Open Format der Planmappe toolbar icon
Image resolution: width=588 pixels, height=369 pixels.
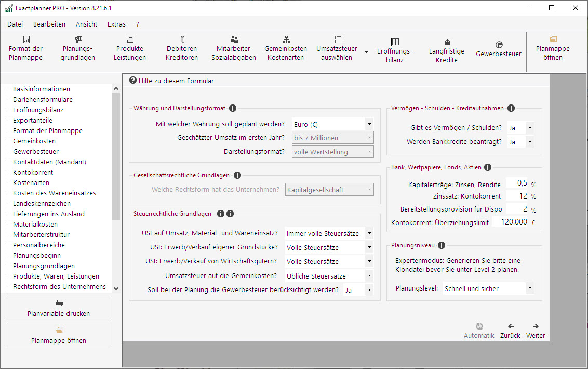click(26, 39)
